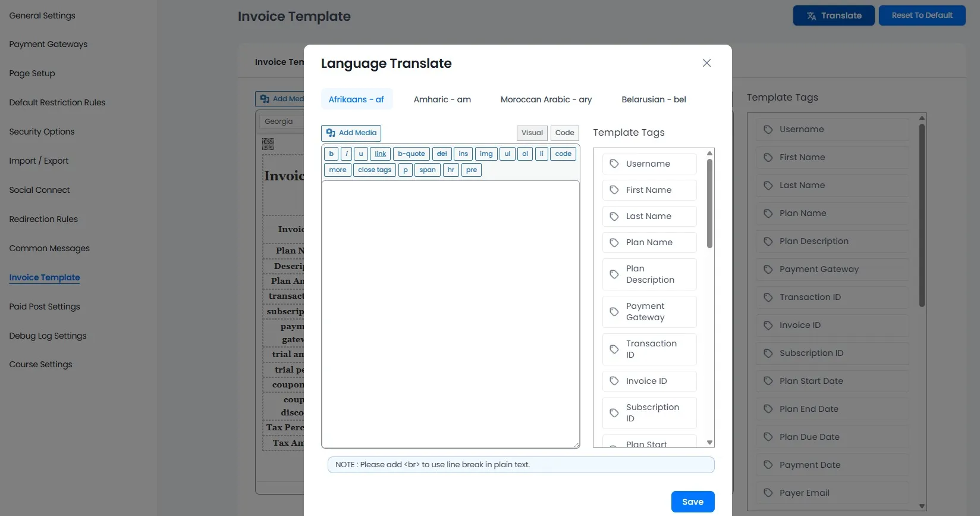This screenshot has height=516, width=980.
Task: Open Course Settings
Action: [40, 364]
